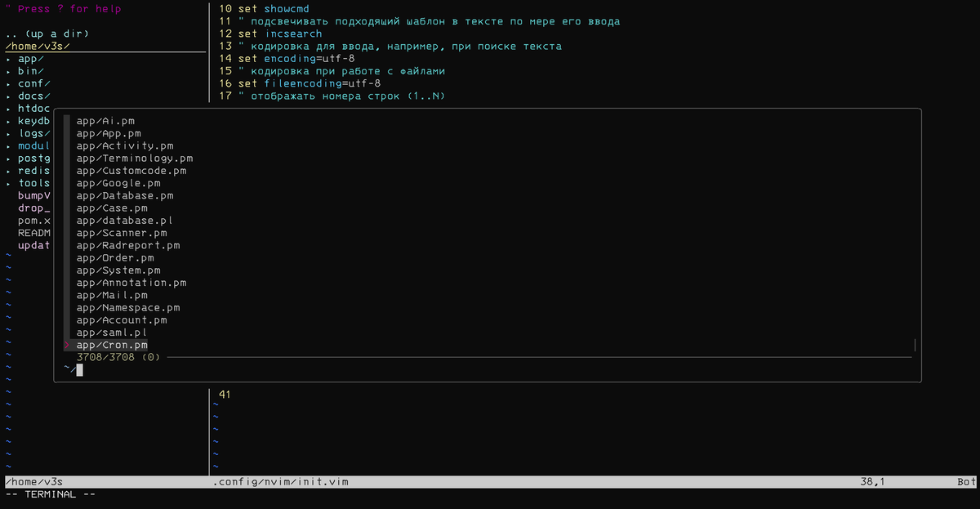Select the READM file in tree
The image size is (980, 509).
point(34,233)
